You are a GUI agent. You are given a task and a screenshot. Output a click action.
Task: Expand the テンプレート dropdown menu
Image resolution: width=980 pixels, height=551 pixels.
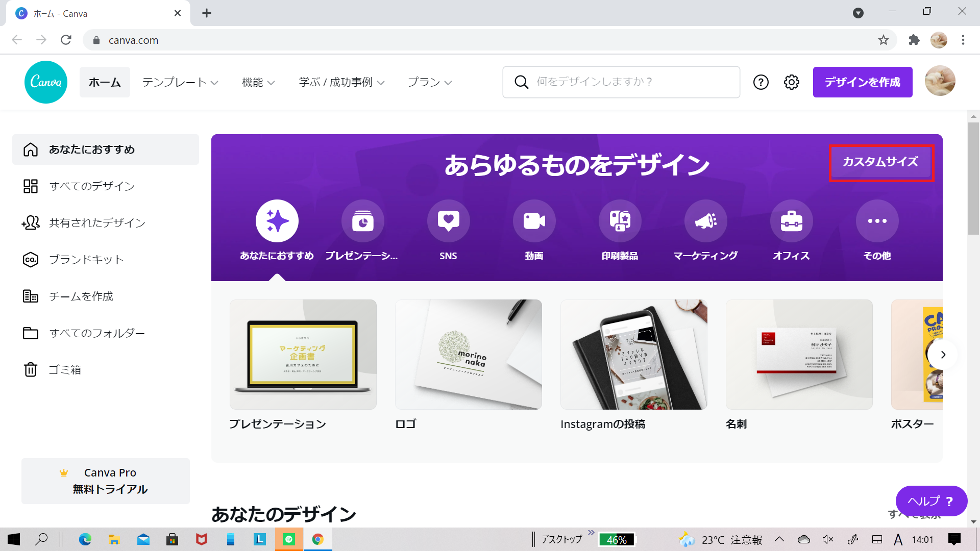pyautogui.click(x=180, y=82)
